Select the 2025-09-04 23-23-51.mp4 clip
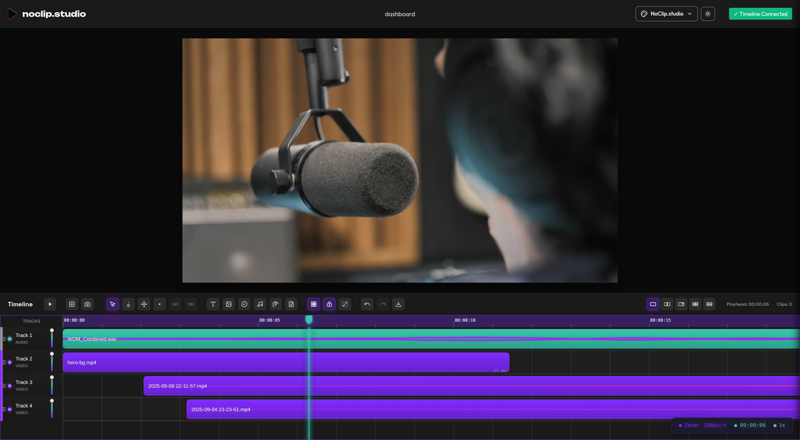 (x=493, y=409)
